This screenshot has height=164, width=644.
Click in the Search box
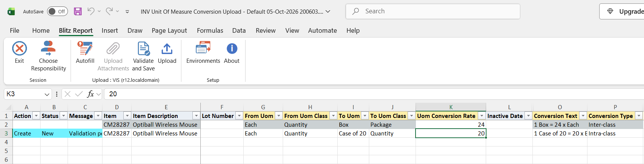(433, 11)
